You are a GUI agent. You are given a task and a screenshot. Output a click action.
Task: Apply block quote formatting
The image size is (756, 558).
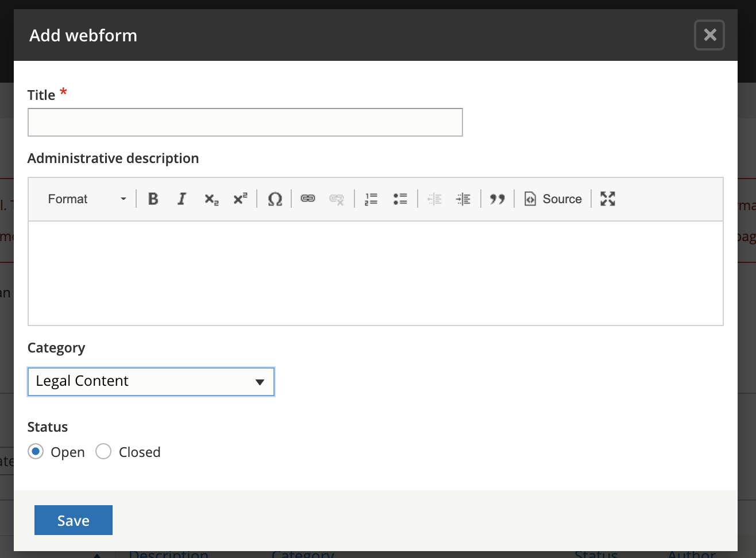coord(497,199)
